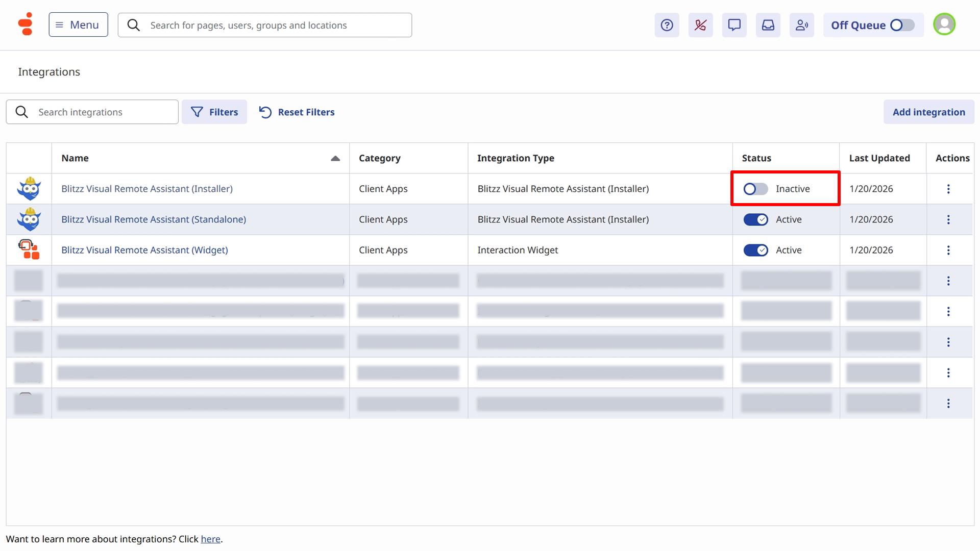Click the Reset Filters button
The width and height of the screenshot is (980, 551).
pos(297,112)
